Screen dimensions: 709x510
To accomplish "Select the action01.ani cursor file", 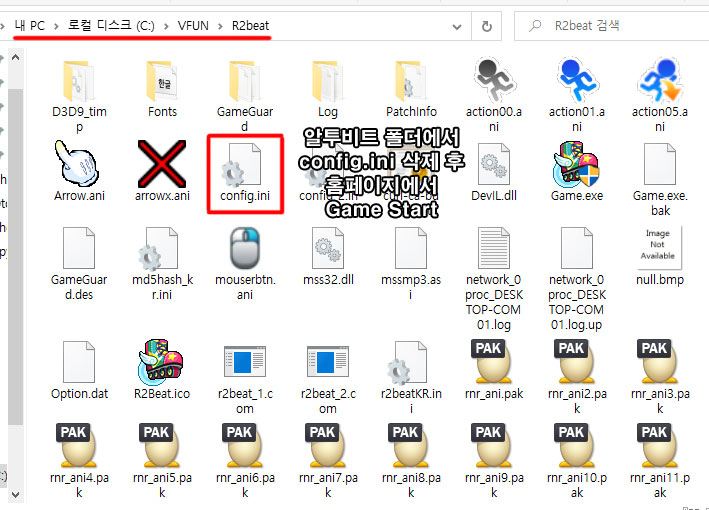I will (577, 95).
